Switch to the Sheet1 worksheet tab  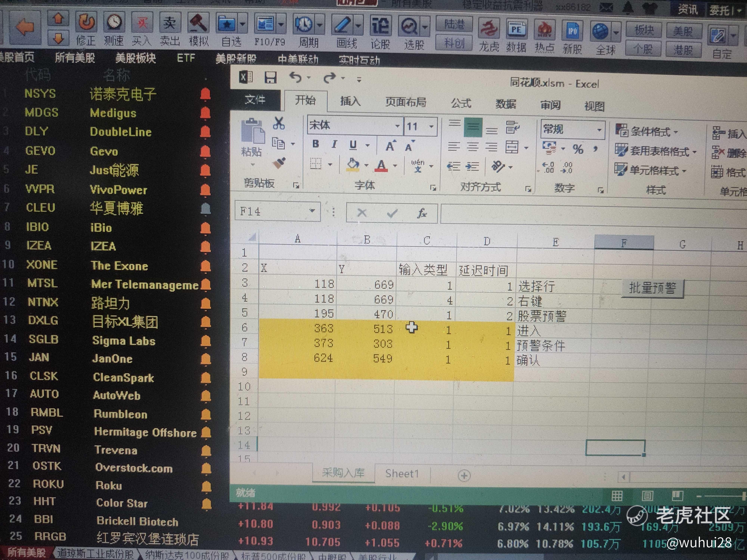[x=402, y=474]
